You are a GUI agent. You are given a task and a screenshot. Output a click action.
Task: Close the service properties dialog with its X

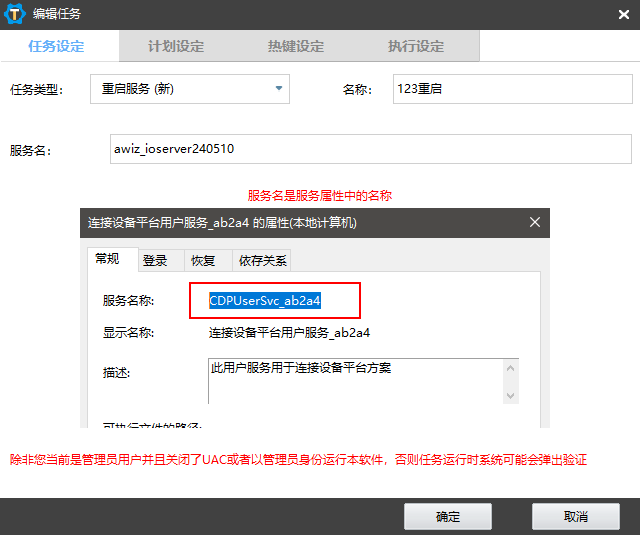534,222
